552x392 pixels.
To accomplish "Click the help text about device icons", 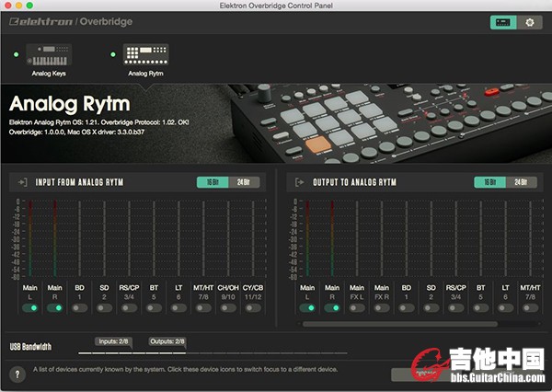I will coord(186,370).
